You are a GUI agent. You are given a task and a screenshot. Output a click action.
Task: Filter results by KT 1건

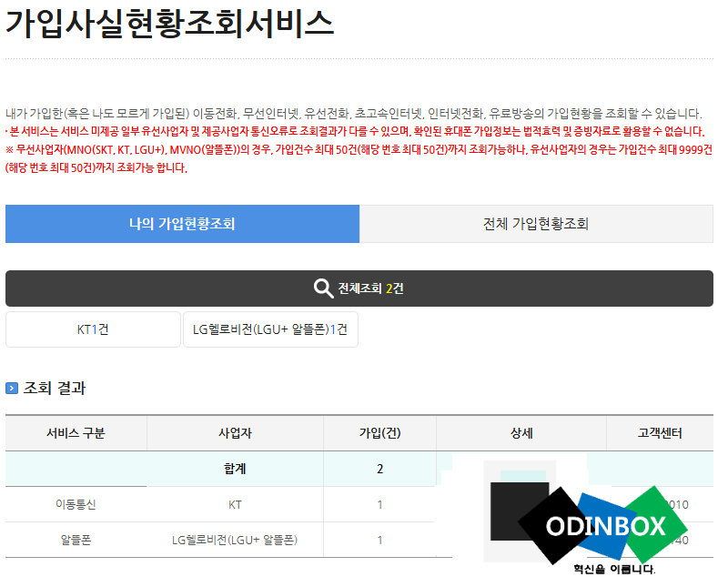point(93,329)
